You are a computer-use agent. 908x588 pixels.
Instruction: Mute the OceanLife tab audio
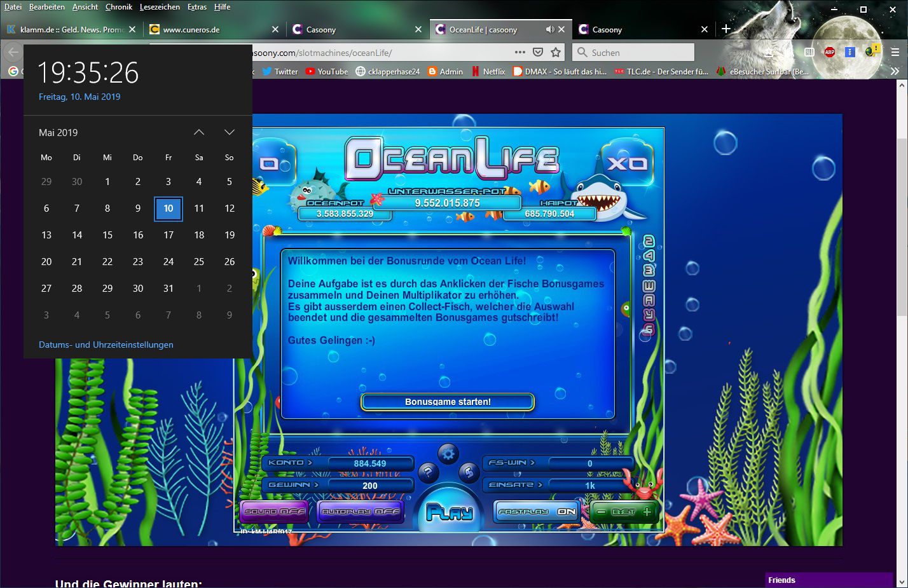pyautogui.click(x=550, y=29)
